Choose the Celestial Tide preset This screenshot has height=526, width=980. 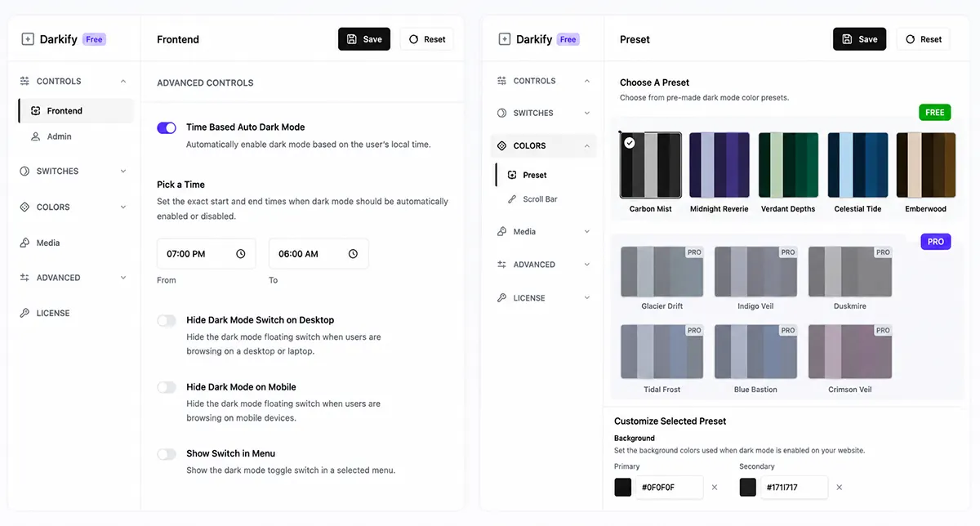(x=857, y=165)
